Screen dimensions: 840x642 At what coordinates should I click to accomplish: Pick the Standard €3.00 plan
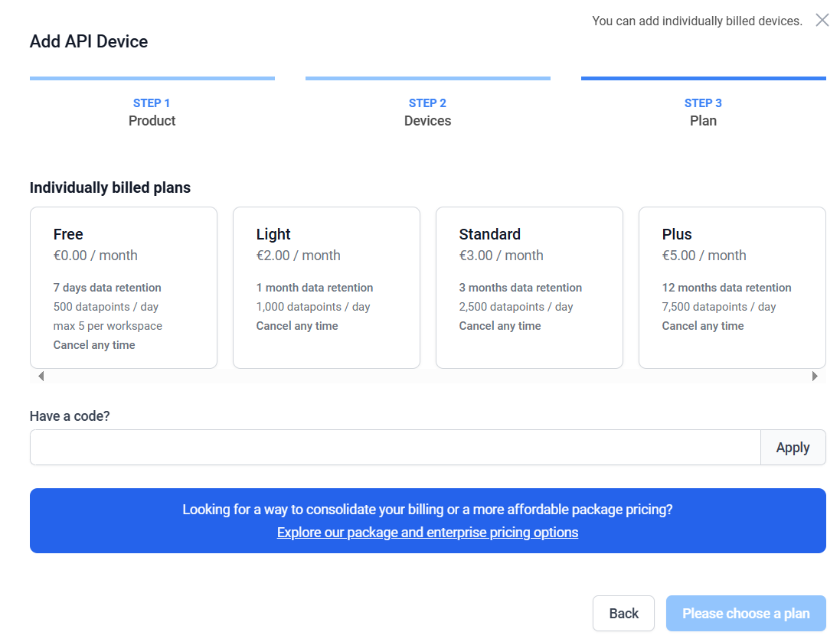(529, 287)
